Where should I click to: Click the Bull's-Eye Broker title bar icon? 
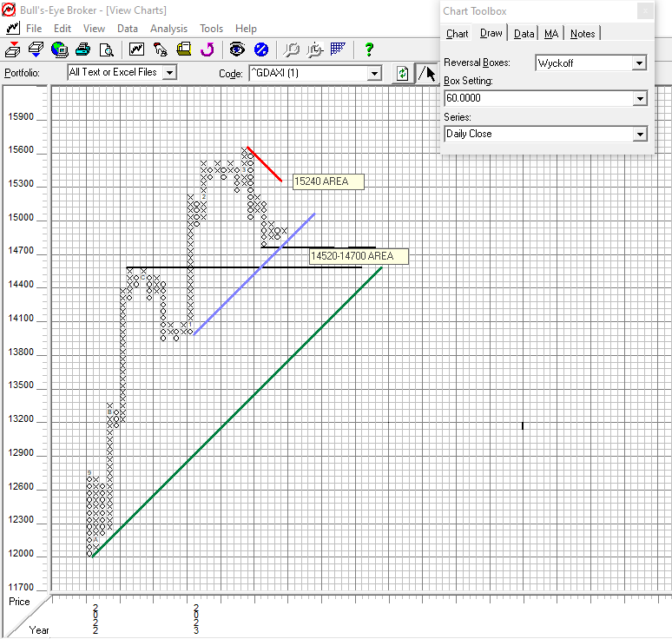[9, 10]
